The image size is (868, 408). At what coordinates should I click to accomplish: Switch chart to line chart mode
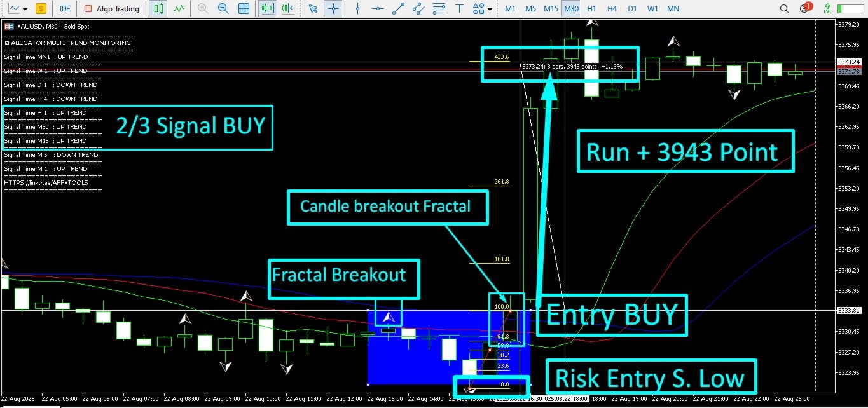(180, 9)
